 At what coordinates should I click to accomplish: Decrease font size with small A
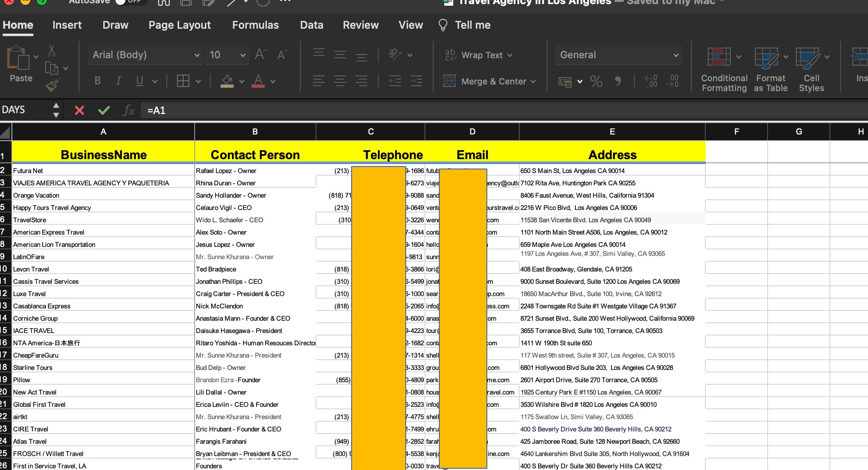point(282,55)
